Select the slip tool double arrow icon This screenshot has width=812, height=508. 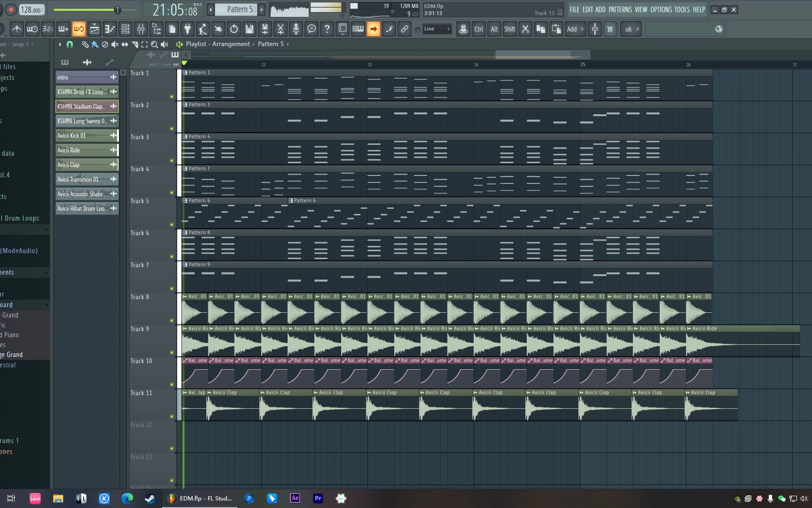pyautogui.click(x=125, y=44)
